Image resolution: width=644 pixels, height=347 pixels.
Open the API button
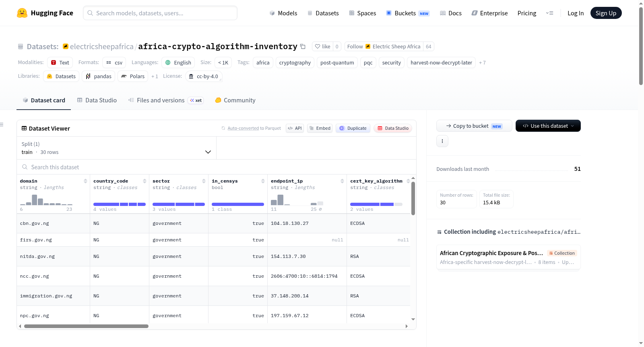point(295,128)
